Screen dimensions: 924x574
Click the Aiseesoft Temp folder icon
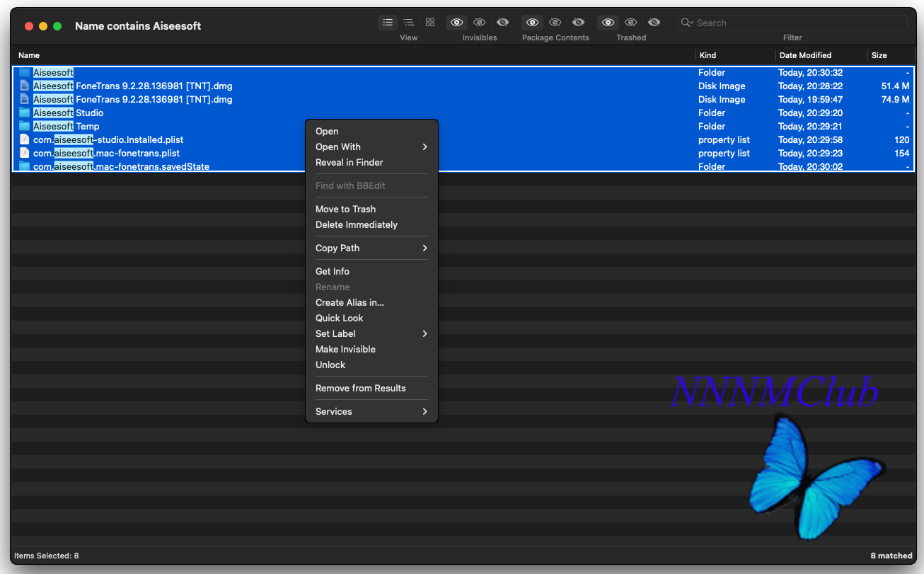coord(25,127)
